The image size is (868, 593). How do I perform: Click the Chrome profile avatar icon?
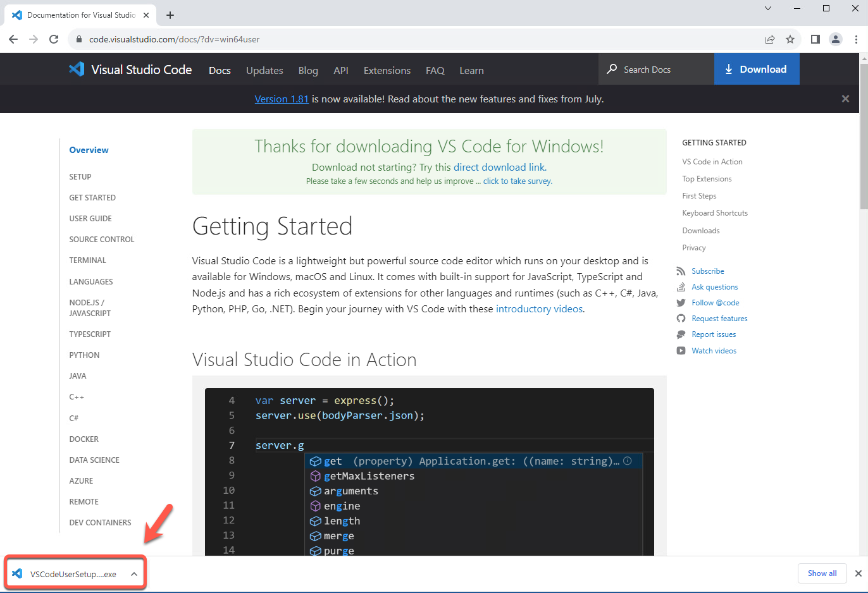836,39
